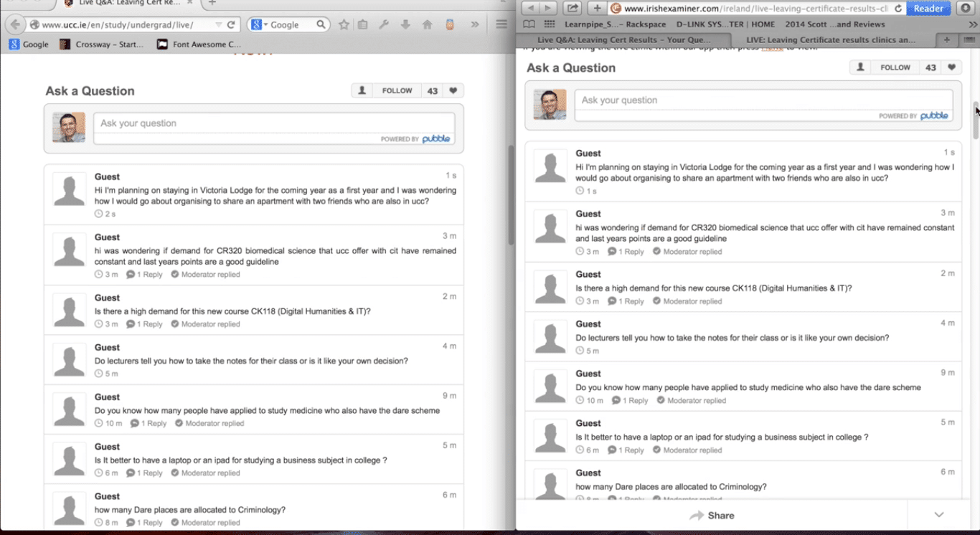
Task: Click the Ask your question field on ucc.ie
Action: (274, 123)
